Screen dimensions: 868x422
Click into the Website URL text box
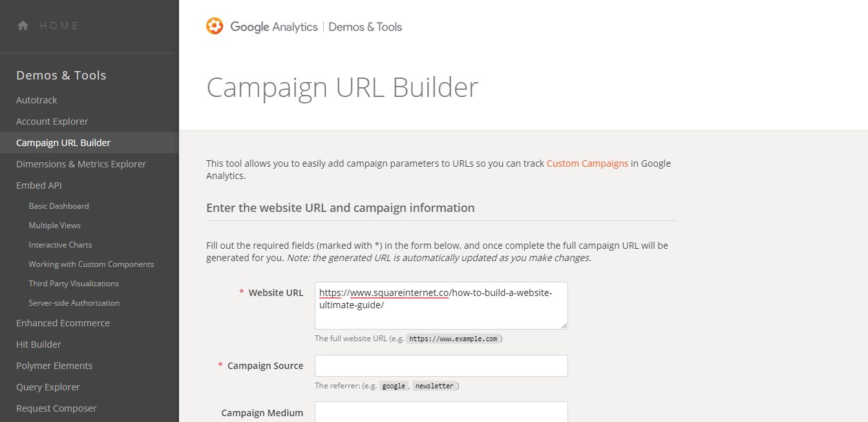441,305
